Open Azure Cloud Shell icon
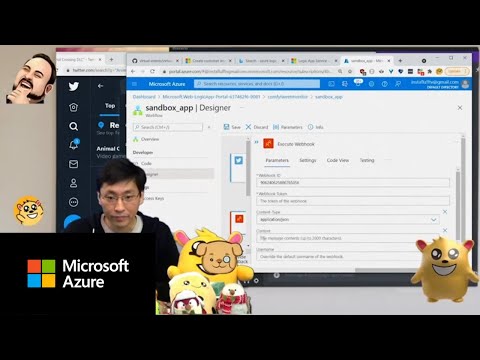 [331, 84]
